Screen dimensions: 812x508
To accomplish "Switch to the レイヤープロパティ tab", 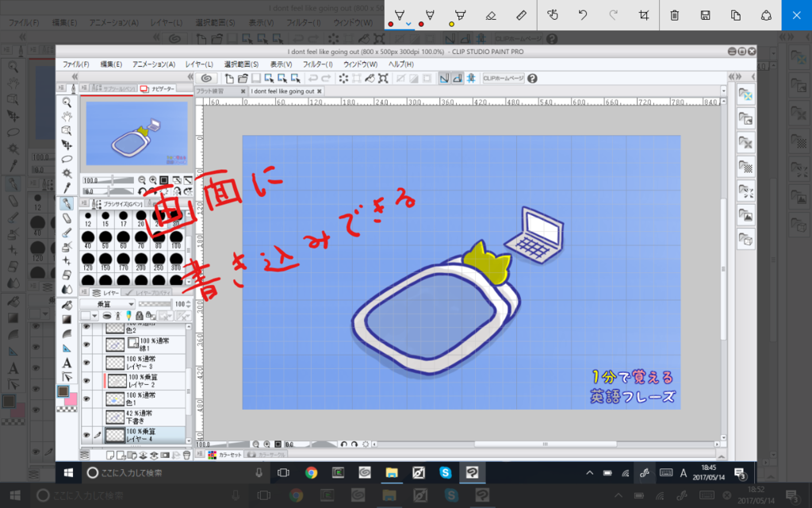I will click(x=148, y=293).
